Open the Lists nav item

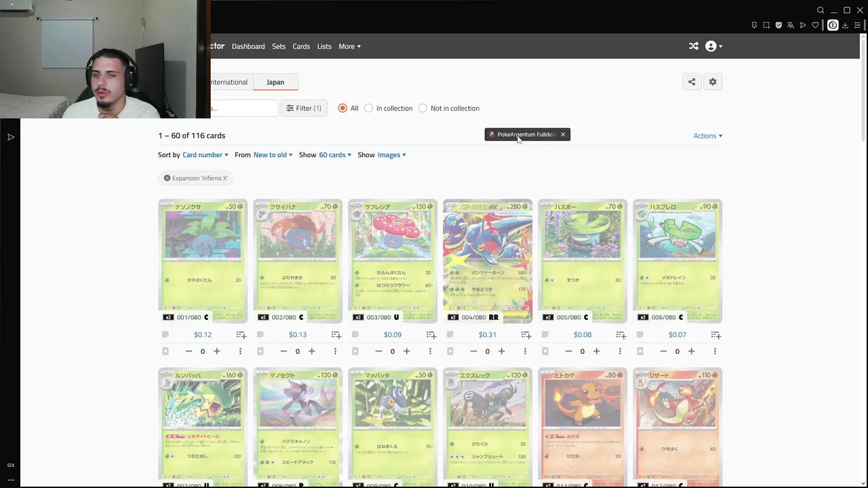pyautogui.click(x=324, y=46)
